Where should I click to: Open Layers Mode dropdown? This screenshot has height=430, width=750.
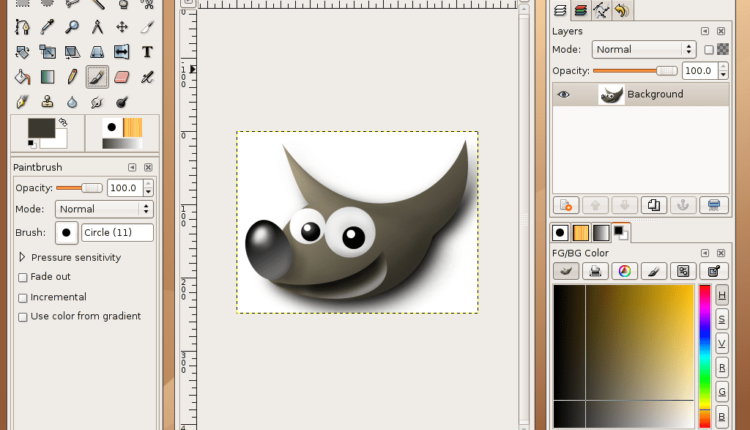pyautogui.click(x=644, y=49)
